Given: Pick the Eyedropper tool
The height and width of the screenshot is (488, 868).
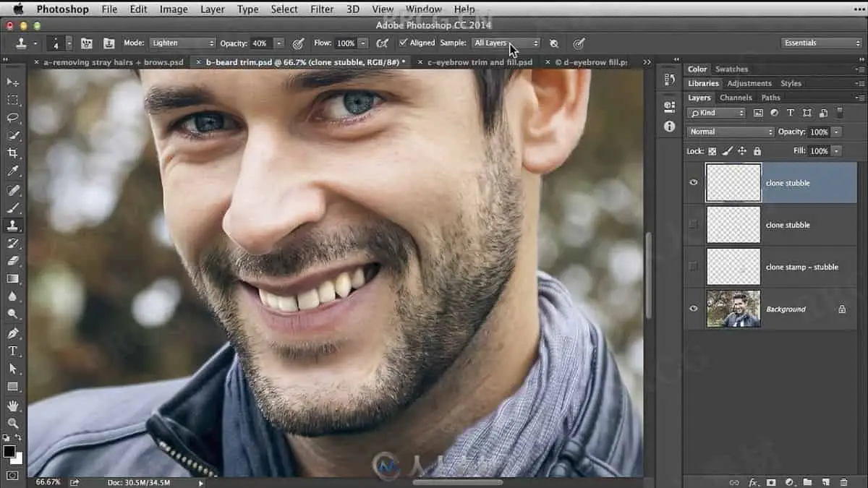Looking at the screenshot, I should [x=13, y=171].
